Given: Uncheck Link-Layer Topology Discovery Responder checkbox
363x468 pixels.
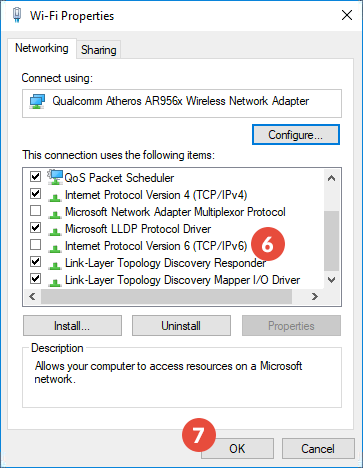Looking at the screenshot, I should click(35, 262).
